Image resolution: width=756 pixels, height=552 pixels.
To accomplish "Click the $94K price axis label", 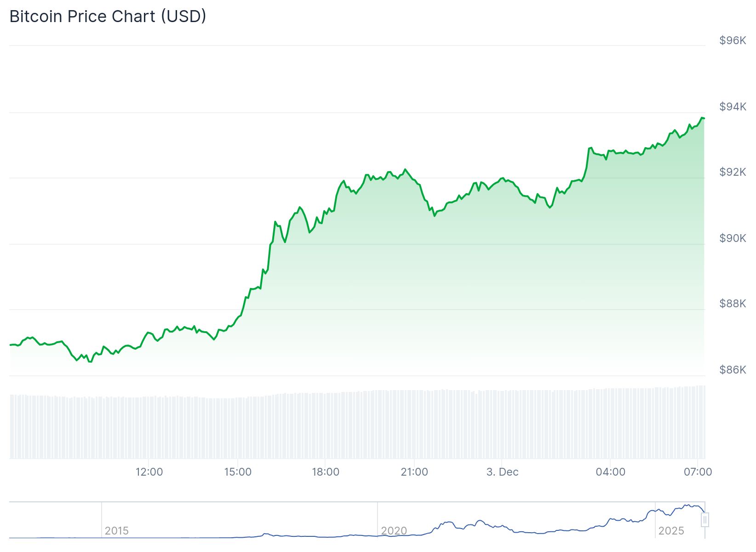I will pos(733,107).
